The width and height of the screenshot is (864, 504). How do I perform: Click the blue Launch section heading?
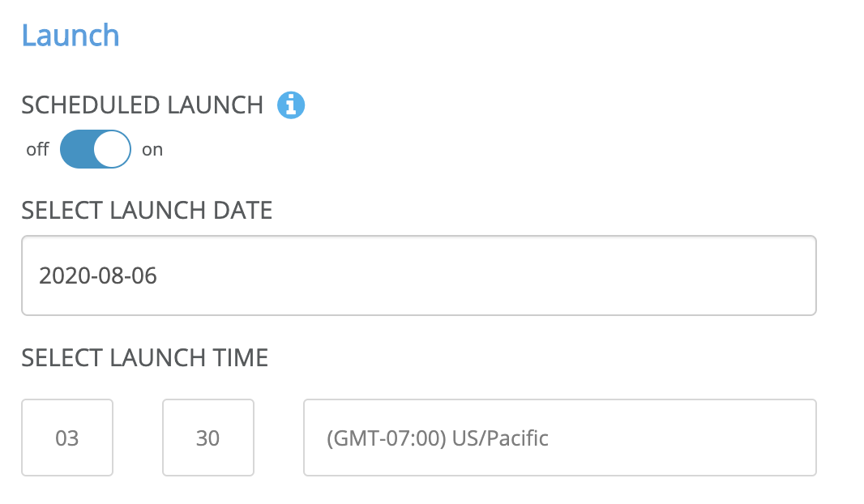(71, 36)
